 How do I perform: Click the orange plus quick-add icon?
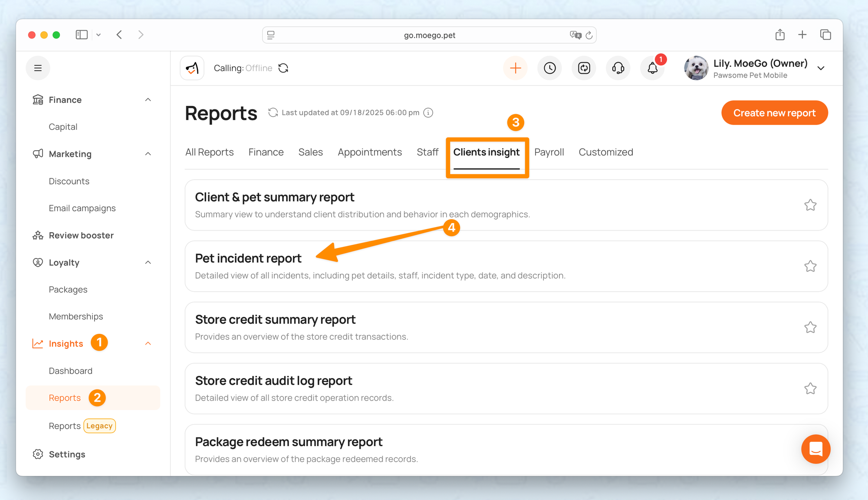coord(515,68)
